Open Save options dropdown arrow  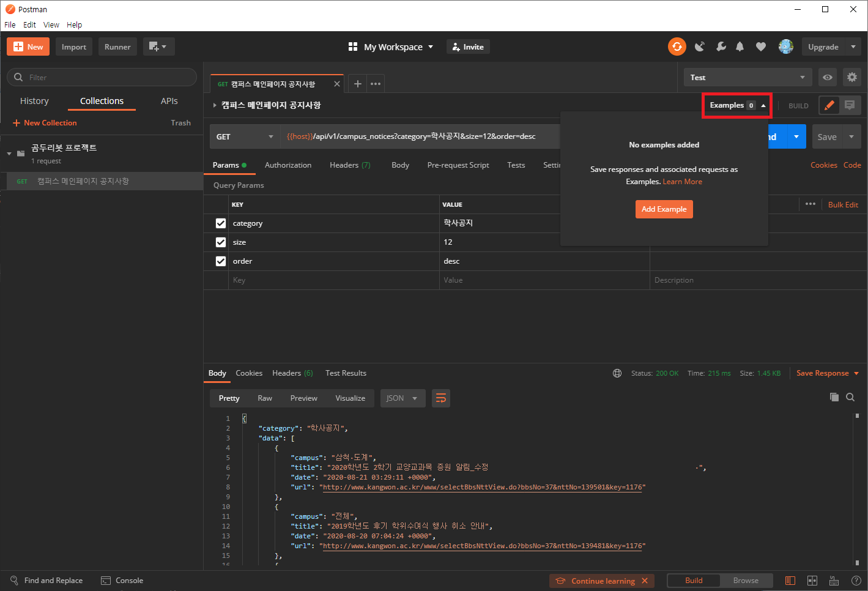click(x=851, y=136)
